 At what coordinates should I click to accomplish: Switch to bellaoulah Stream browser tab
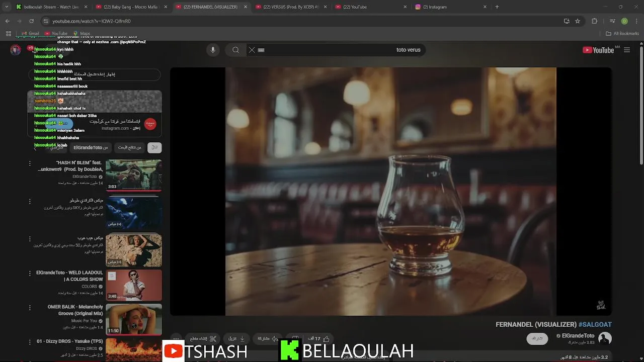coord(50,7)
